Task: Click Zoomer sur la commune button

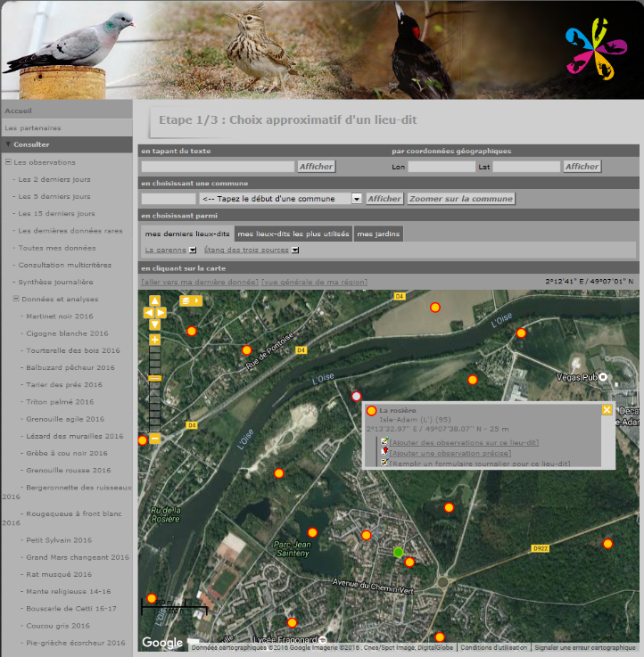Action: tap(461, 199)
